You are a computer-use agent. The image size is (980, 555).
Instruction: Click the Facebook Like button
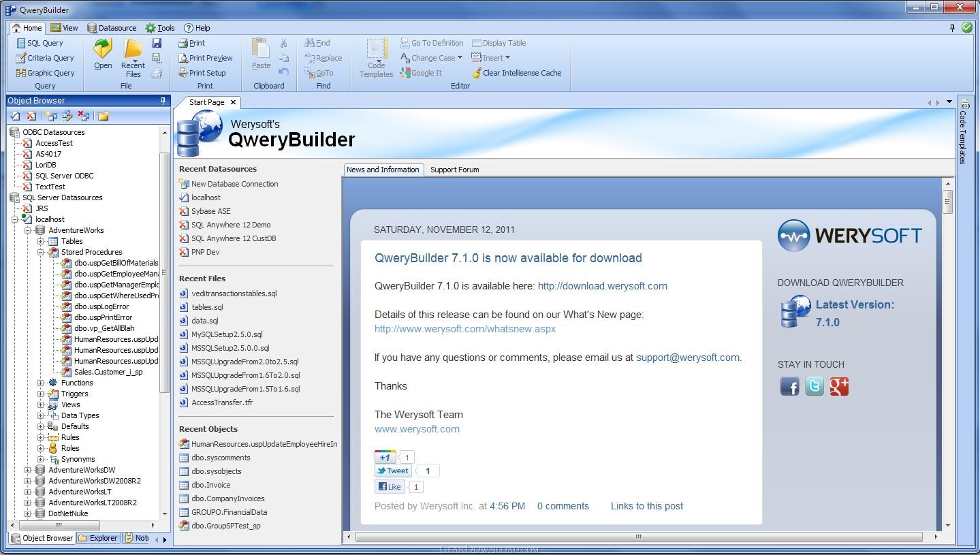coord(390,486)
